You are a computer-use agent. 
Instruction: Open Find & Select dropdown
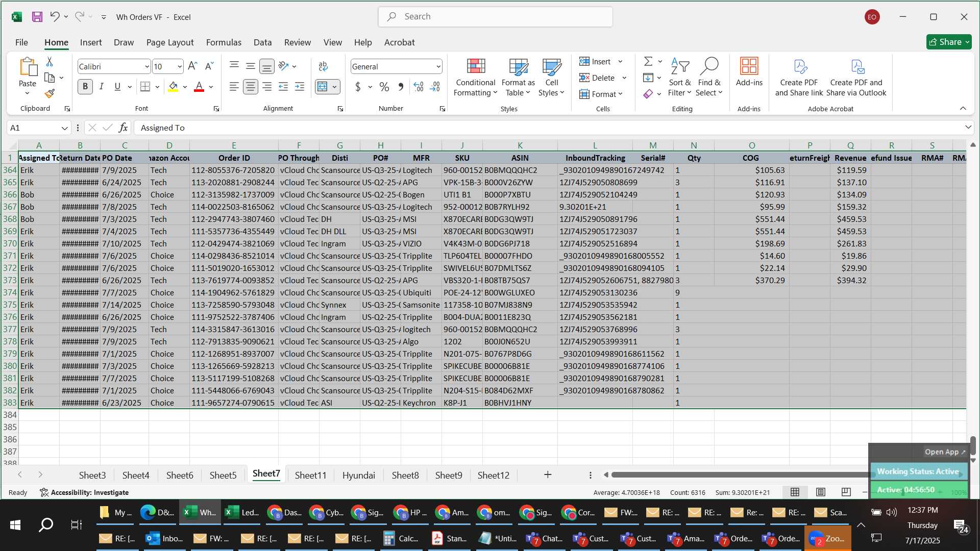[x=709, y=77]
